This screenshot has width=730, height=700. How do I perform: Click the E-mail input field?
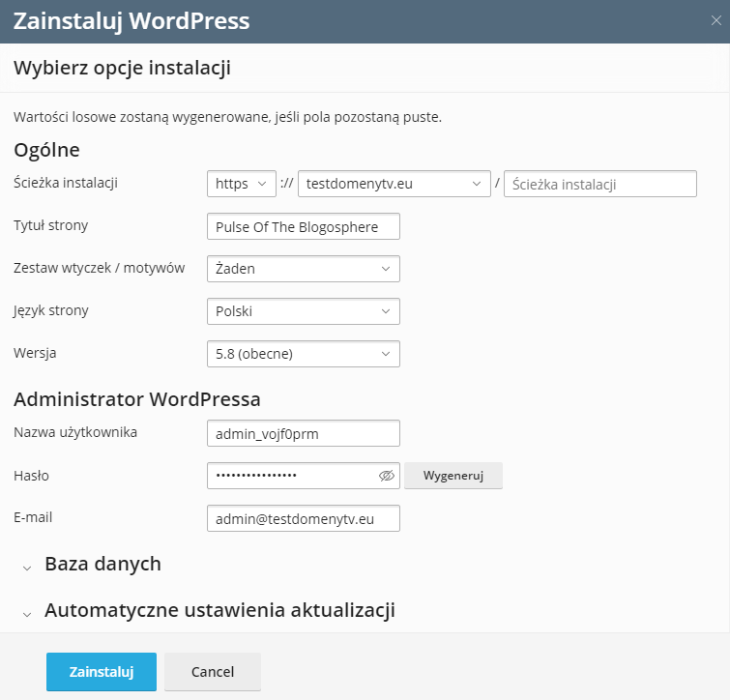[x=303, y=518]
